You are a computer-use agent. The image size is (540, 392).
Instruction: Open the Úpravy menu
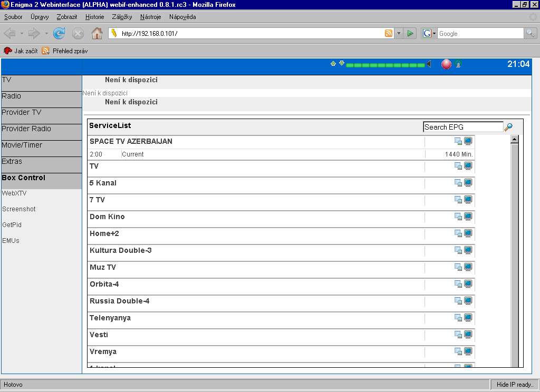click(40, 17)
